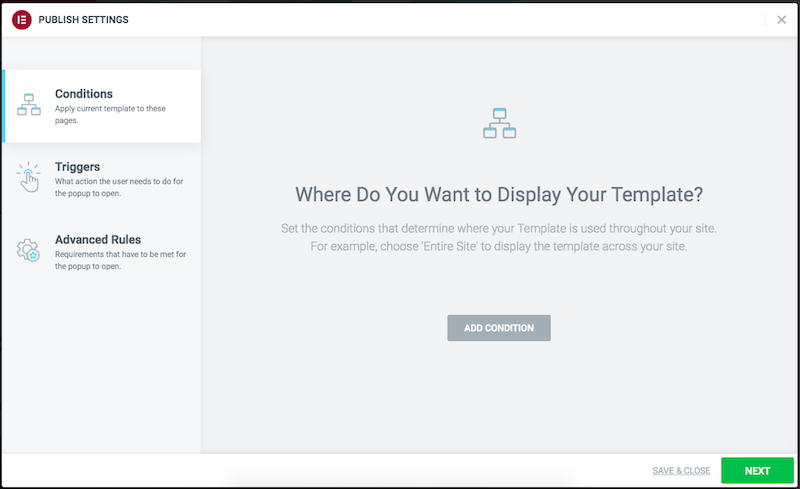Screen dimensions: 800x489
Task: Click the Elementor logo icon
Action: pyautogui.click(x=21, y=19)
